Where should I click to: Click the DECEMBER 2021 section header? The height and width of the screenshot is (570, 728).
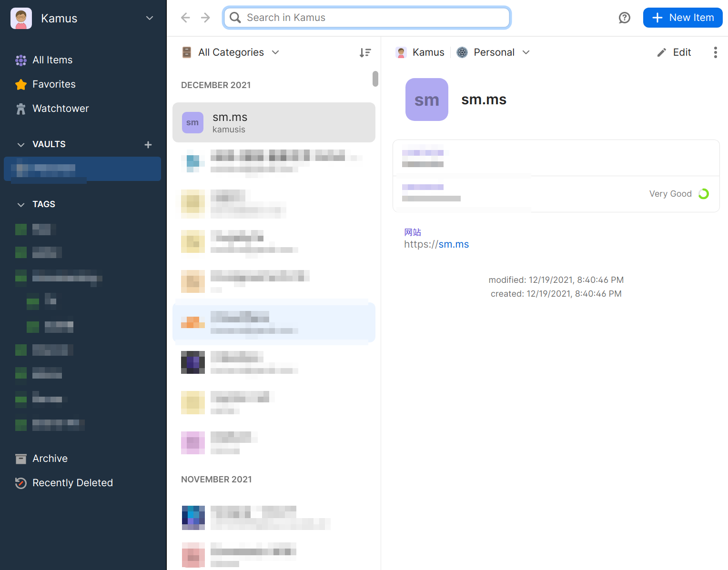pyautogui.click(x=216, y=85)
